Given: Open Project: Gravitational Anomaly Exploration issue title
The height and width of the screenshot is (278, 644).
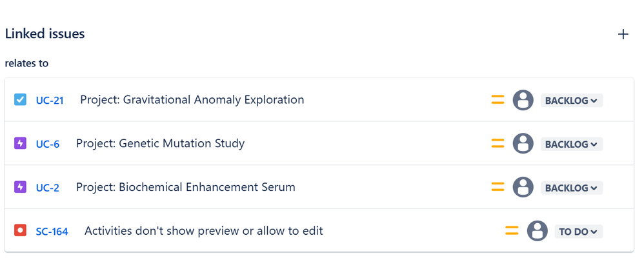Looking at the screenshot, I should pos(192,100).
